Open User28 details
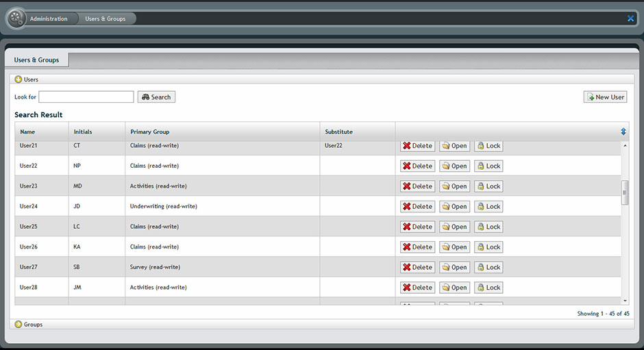Image resolution: width=644 pixels, height=350 pixels. click(454, 288)
